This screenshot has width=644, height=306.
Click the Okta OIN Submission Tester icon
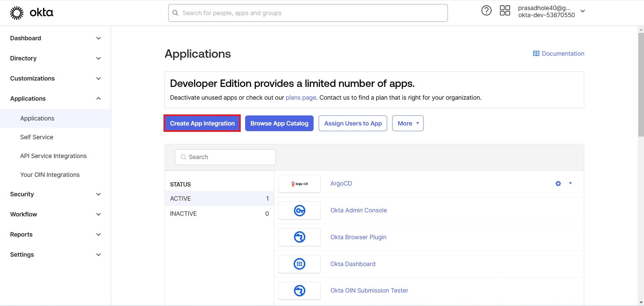pyautogui.click(x=299, y=291)
